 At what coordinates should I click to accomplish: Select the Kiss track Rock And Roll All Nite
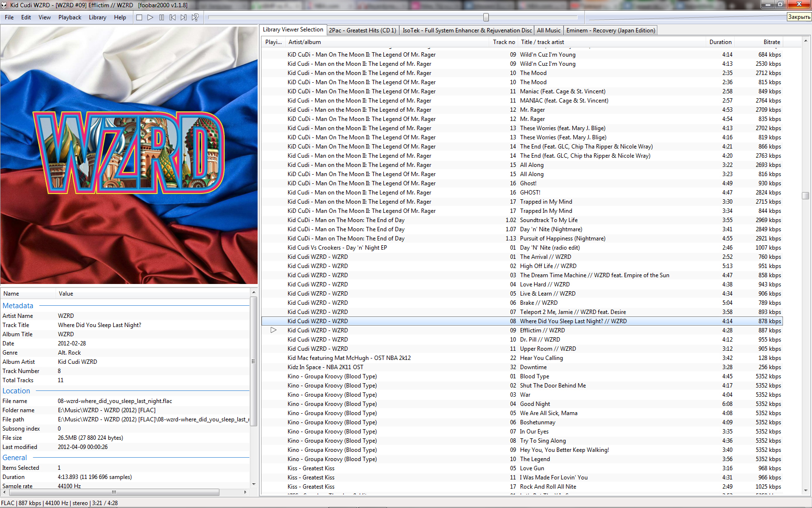[522, 487]
